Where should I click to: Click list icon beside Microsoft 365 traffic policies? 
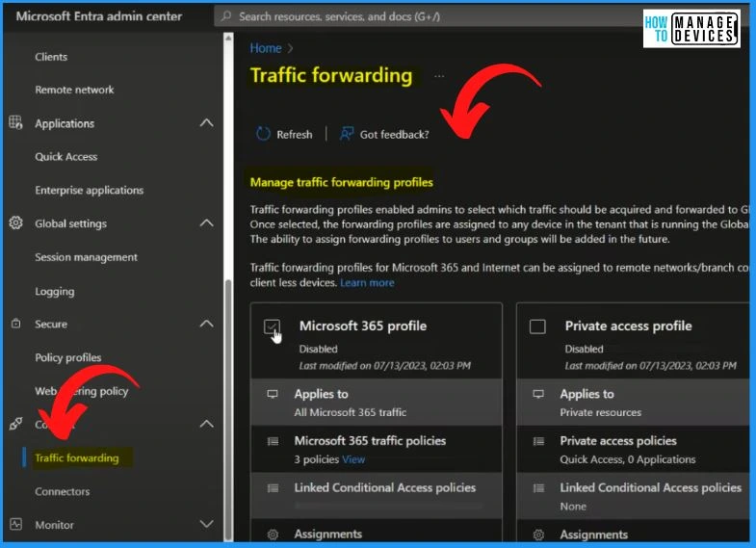pos(273,441)
